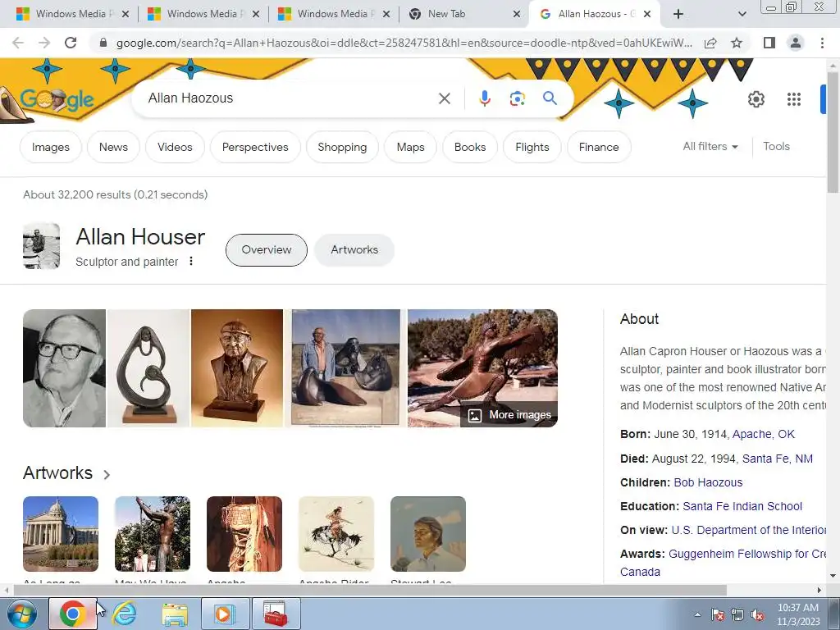Viewport: 840px width, 630px height.
Task: Reload the current Google page
Action: tap(71, 43)
